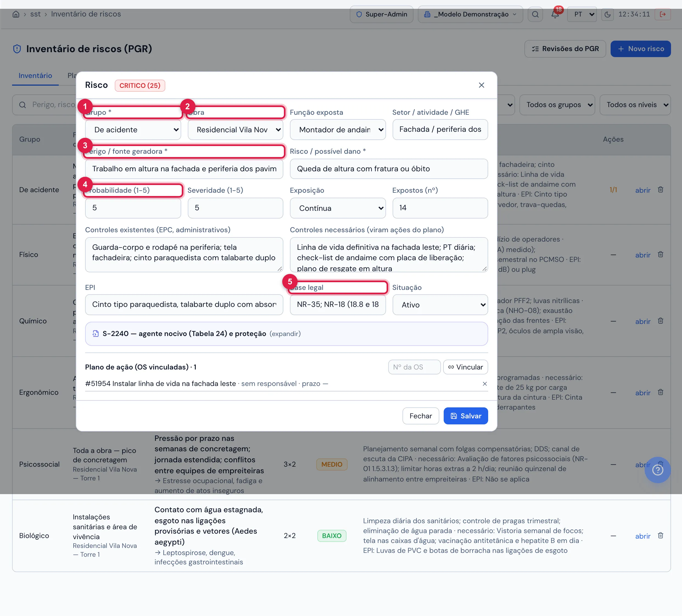
Task: Delete the Químico risk row
Action: [x=660, y=320]
